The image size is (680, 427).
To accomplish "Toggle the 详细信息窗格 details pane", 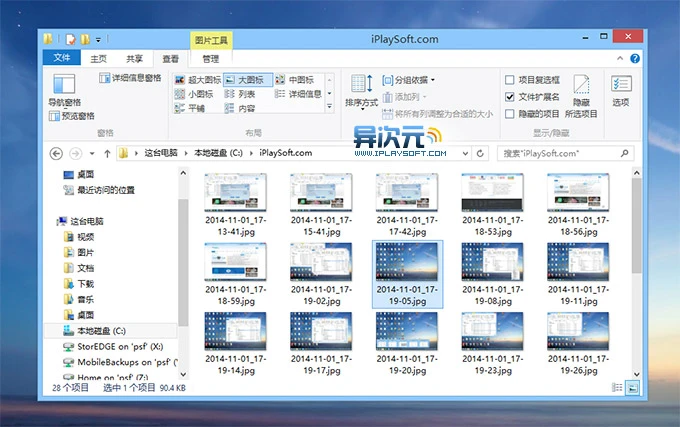I will [x=130, y=78].
